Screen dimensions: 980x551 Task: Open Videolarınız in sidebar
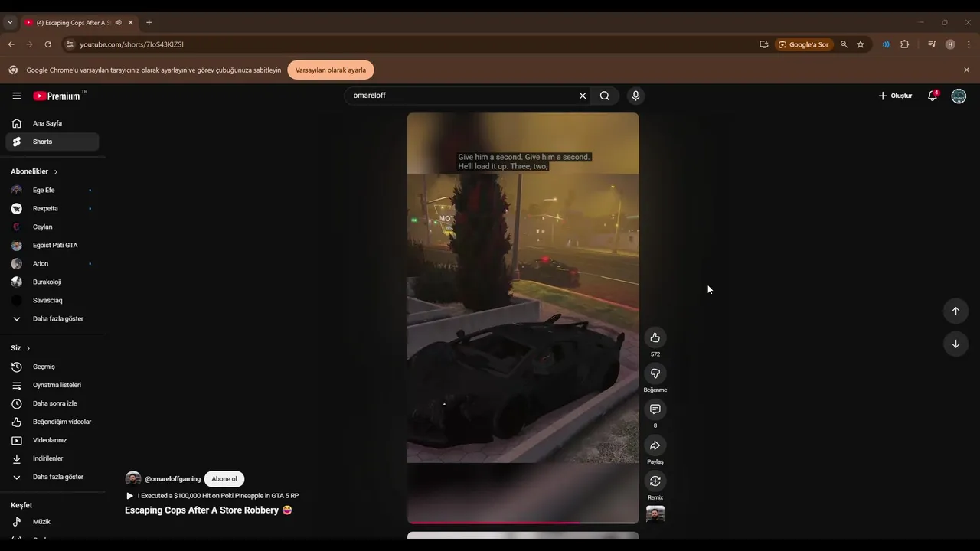coord(52,440)
